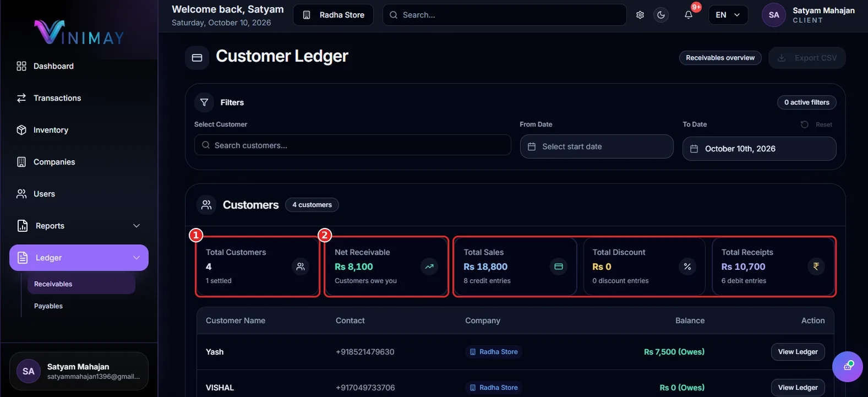The height and width of the screenshot is (397, 868).
Task: Open the EN language dropdown
Action: (728, 15)
